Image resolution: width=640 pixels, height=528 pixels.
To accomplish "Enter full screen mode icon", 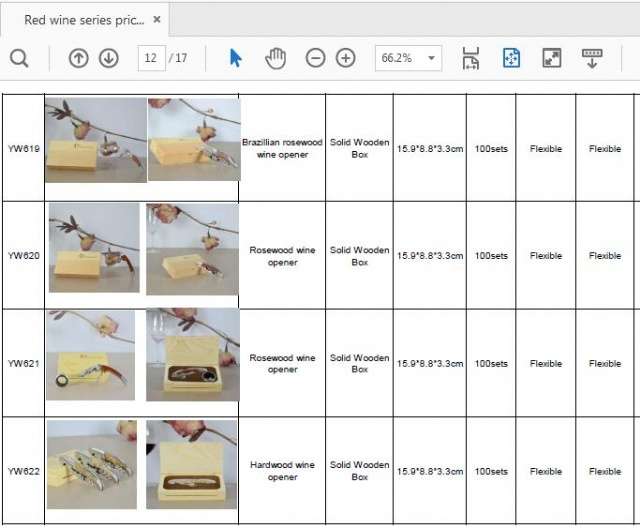I will (x=551, y=58).
